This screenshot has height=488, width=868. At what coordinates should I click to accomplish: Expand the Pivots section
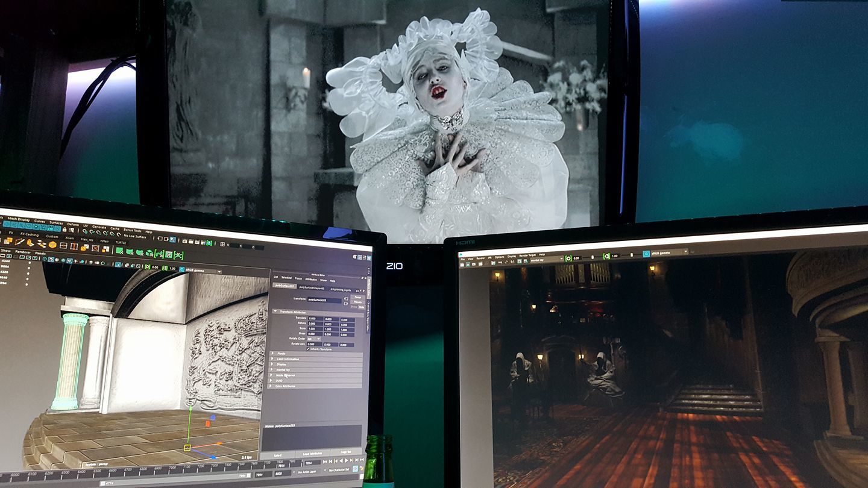pyautogui.click(x=273, y=353)
